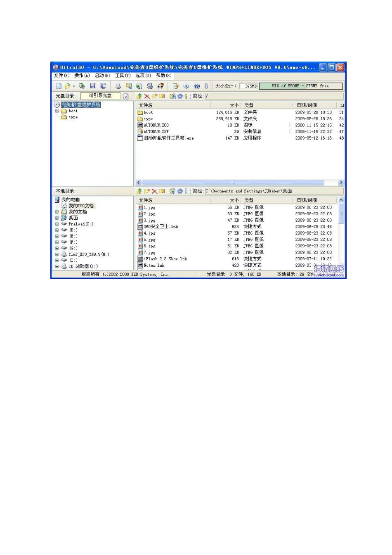Sort local files by 文件名 column header

pos(174,200)
